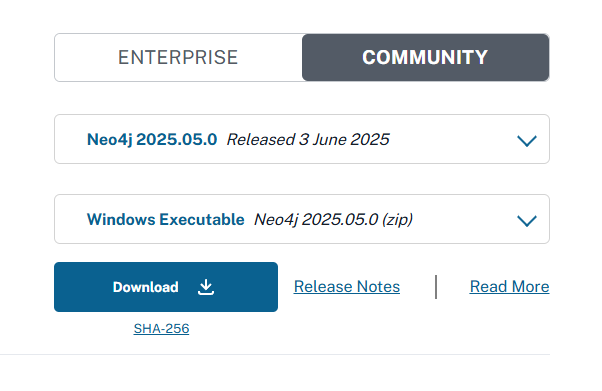
Task: Click the blue Download button
Action: click(166, 287)
